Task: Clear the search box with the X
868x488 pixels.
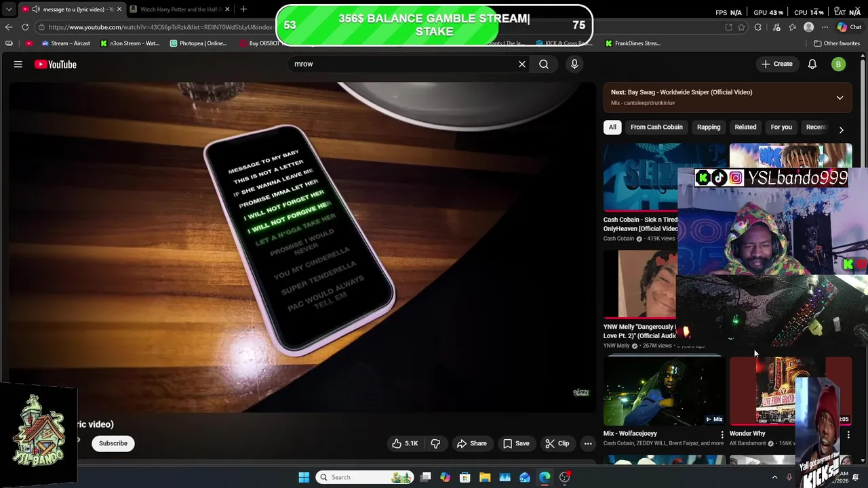Action: tap(522, 64)
